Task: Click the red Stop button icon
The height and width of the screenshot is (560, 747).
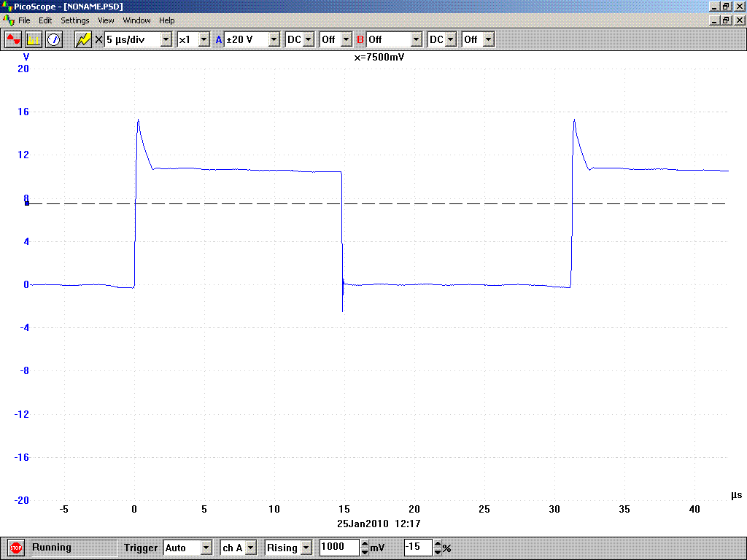Action: click(16, 548)
